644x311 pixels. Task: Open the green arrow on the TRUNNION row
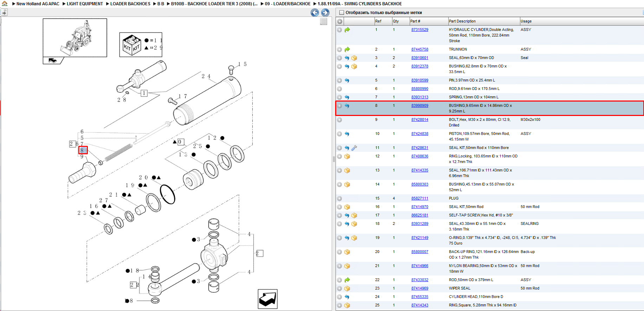coord(347,50)
